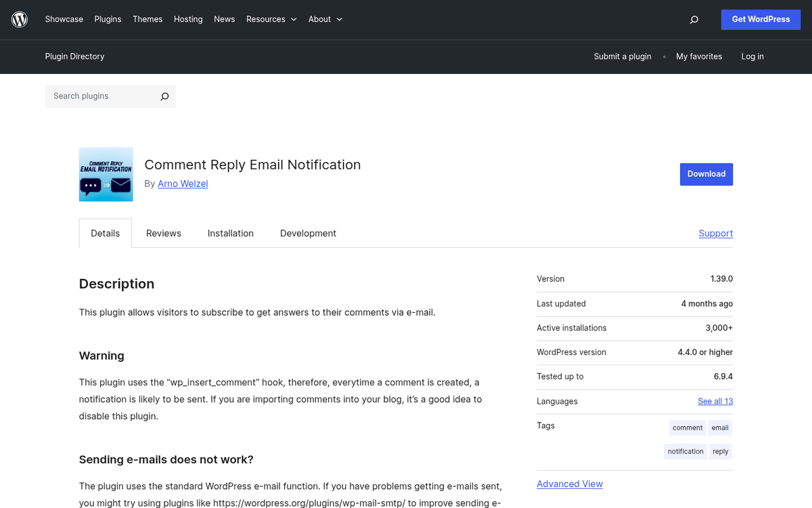This screenshot has width=812, height=508.
Task: Click the Comment Reply plugin thumbnail
Action: coord(106,174)
